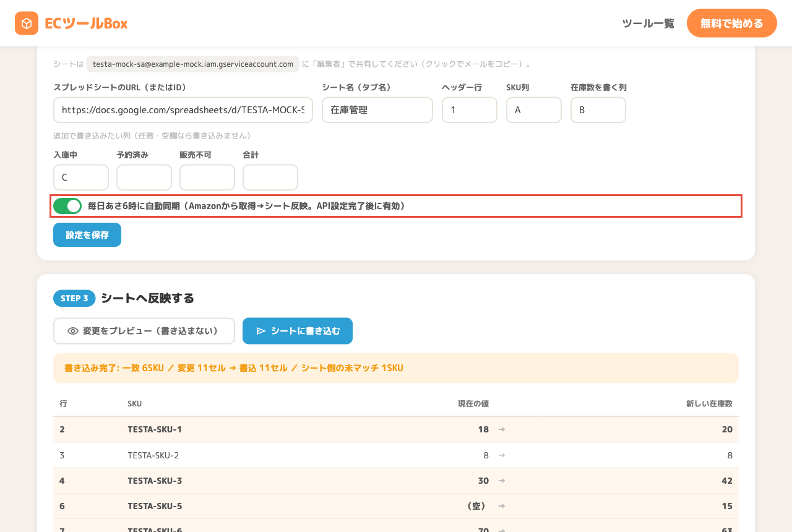The image size is (792, 532).
Task: Select the TESTA-SKU-3 cell
Action: pyautogui.click(x=155, y=481)
